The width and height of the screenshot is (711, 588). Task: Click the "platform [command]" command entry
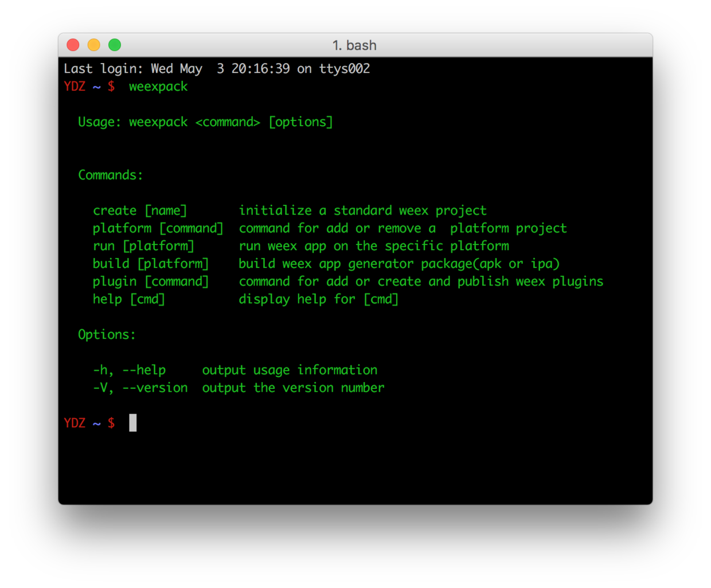158,228
